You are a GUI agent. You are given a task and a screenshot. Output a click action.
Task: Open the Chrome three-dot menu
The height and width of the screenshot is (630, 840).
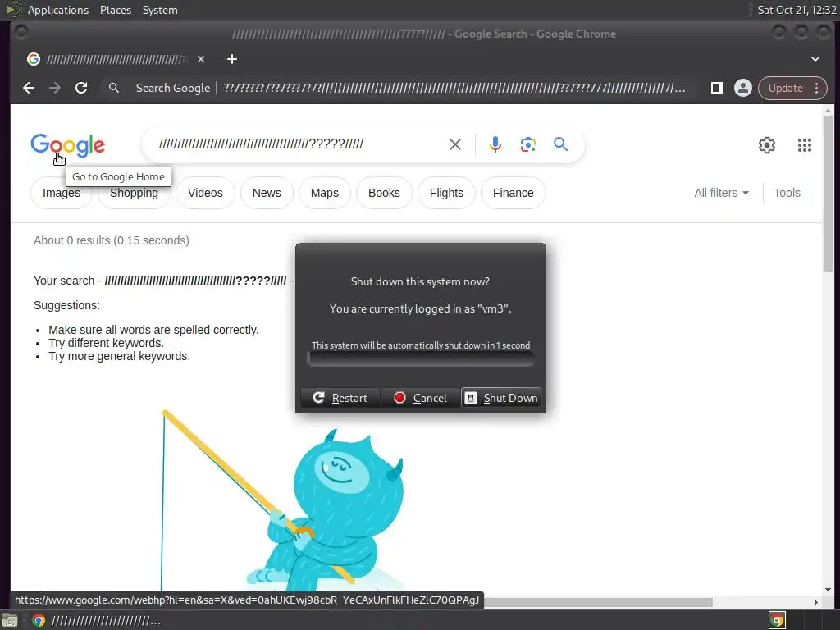click(816, 88)
